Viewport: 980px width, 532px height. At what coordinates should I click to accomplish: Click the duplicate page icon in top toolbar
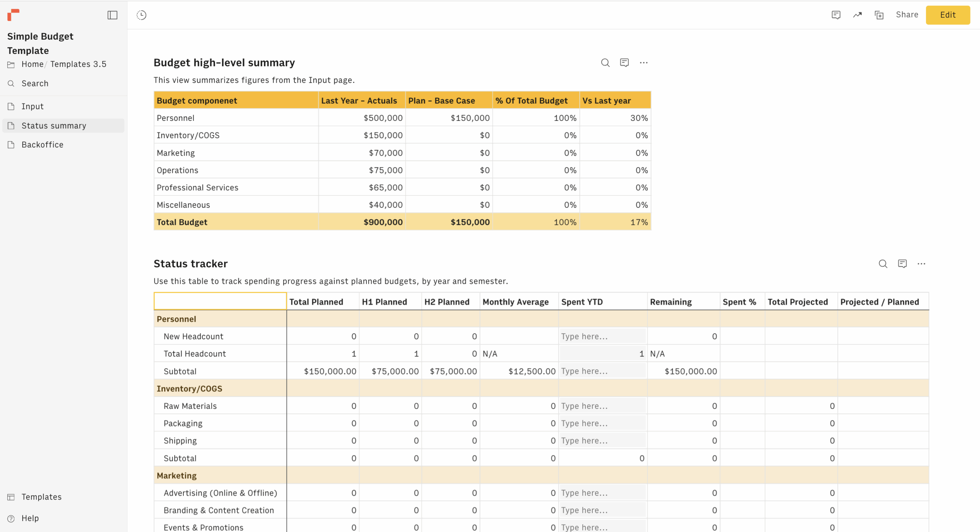879,15
